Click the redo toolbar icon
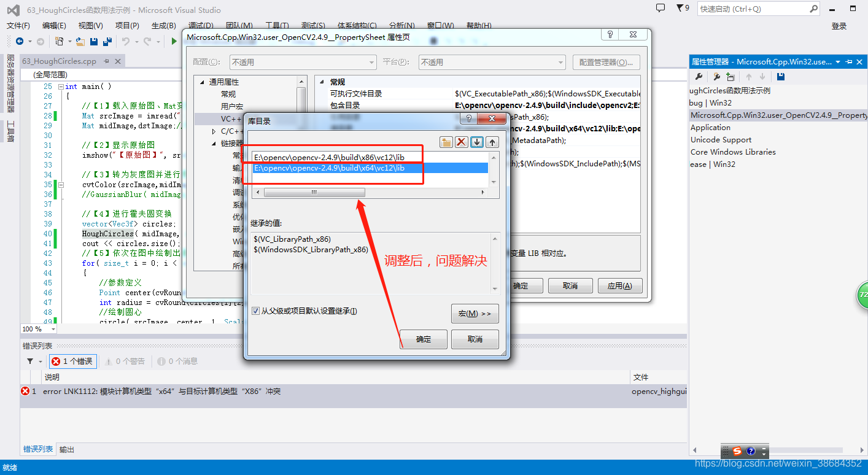 (147, 41)
